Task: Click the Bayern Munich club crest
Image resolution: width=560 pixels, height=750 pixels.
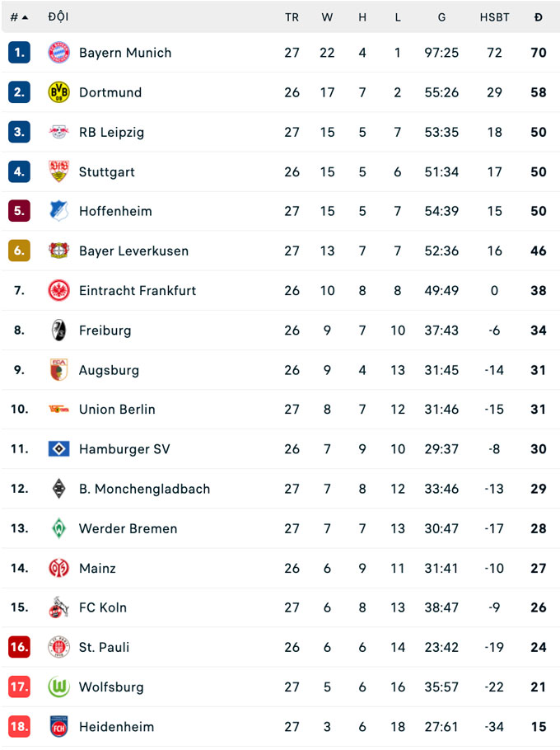Action: (58, 52)
